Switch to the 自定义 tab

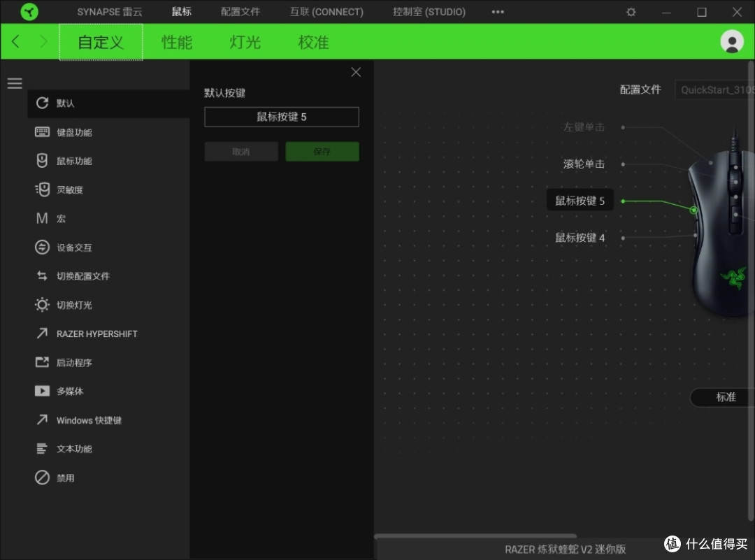point(101,42)
